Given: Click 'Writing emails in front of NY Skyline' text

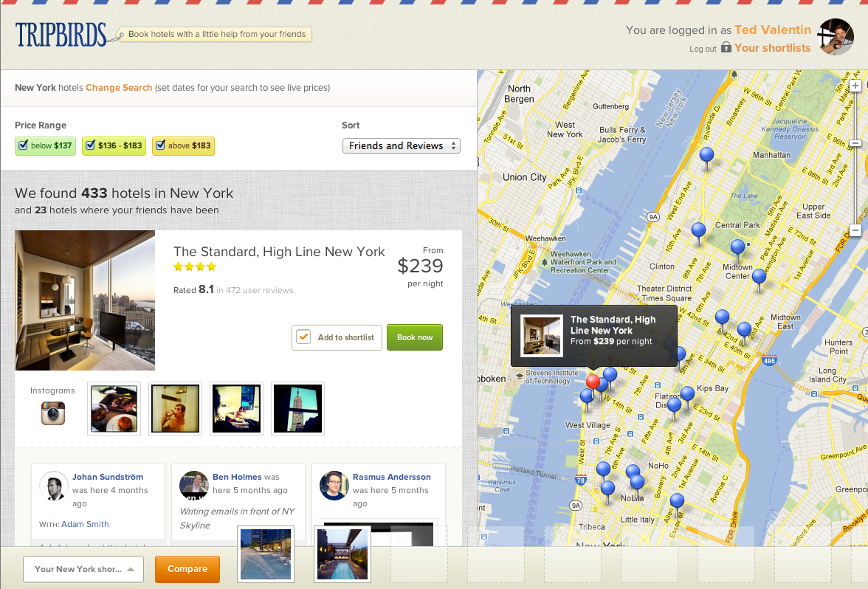Looking at the screenshot, I should click(x=237, y=519).
